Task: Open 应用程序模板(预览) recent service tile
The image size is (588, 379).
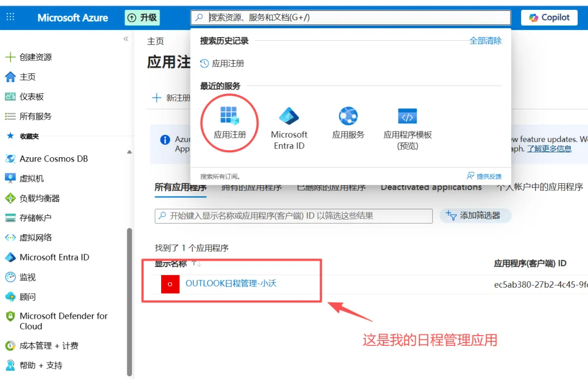Action: pyautogui.click(x=407, y=128)
